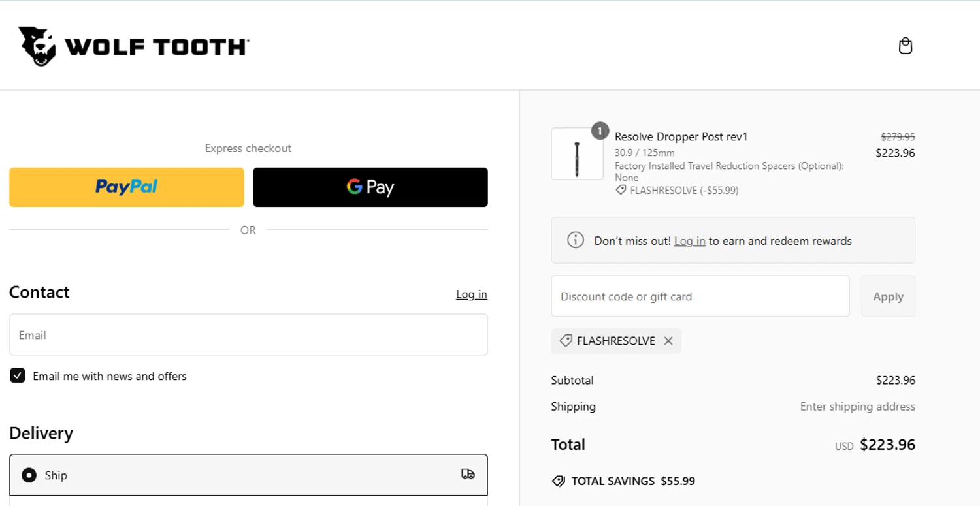Pay with Google Pay
This screenshot has width=980, height=506.
[370, 187]
